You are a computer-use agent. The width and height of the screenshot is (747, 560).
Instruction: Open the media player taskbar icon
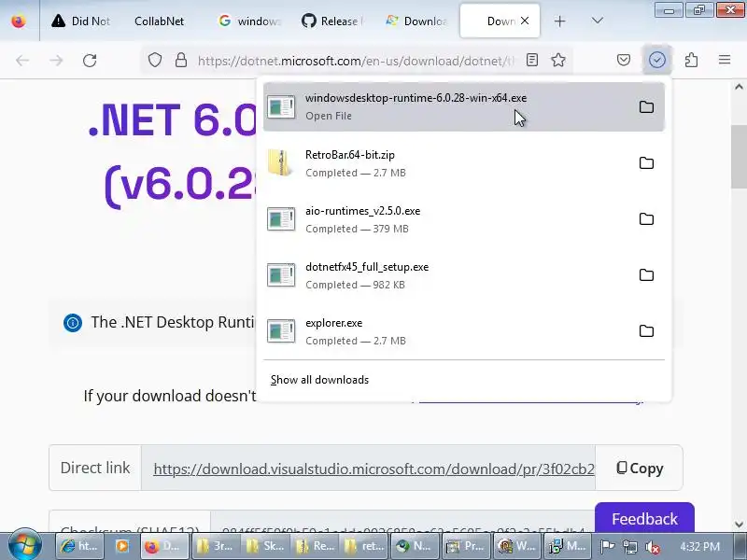coord(122,546)
